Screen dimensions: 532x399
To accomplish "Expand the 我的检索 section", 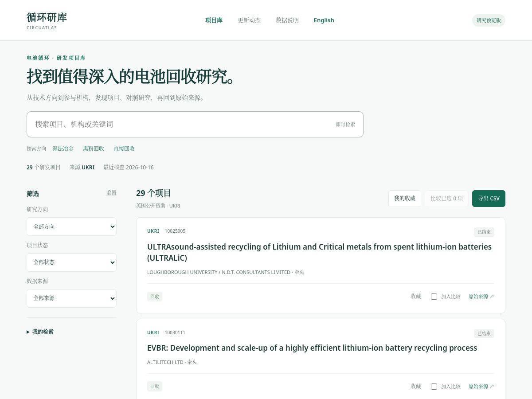I will [40, 332].
